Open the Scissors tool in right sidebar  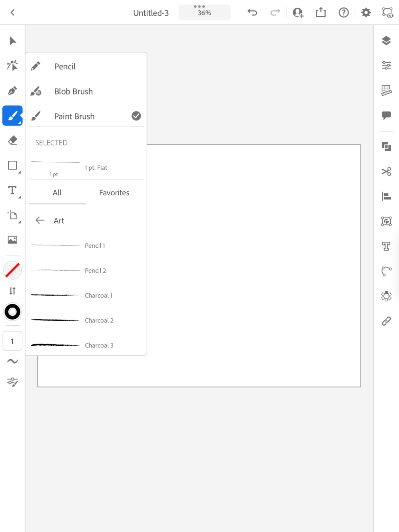[387, 172]
